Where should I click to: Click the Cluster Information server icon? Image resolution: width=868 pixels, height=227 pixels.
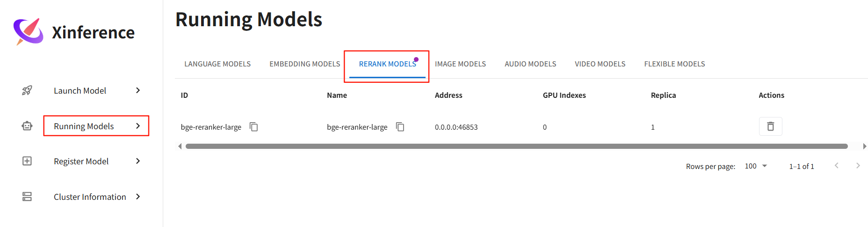tap(27, 197)
